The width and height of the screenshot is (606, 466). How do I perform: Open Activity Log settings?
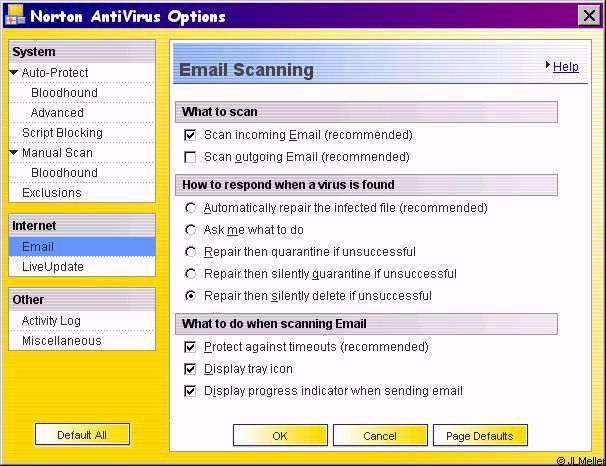tap(51, 321)
